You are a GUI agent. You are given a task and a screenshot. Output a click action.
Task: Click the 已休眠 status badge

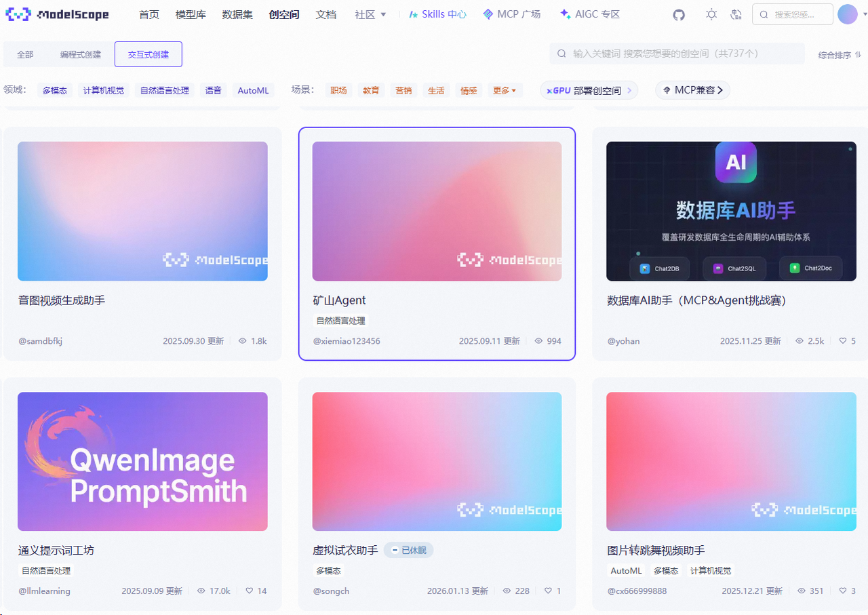(x=408, y=550)
